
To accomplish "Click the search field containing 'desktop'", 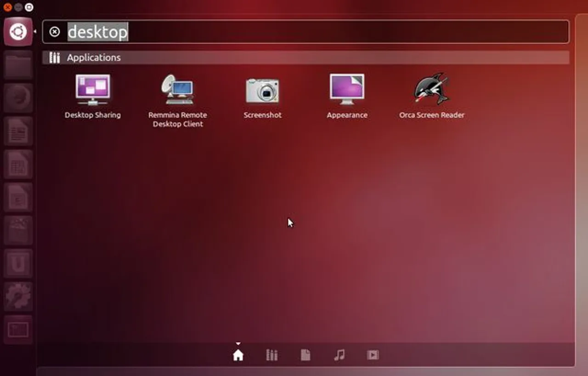I will (x=305, y=32).
